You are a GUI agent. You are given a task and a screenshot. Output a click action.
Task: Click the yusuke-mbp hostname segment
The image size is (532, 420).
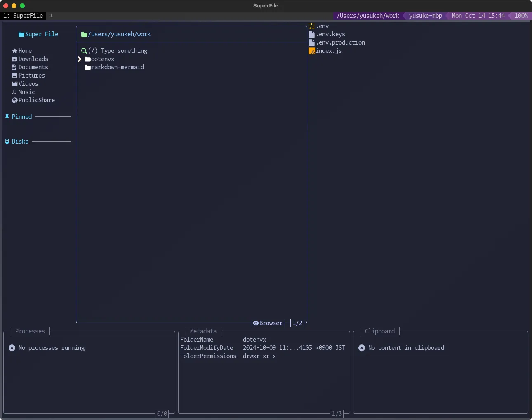click(426, 16)
